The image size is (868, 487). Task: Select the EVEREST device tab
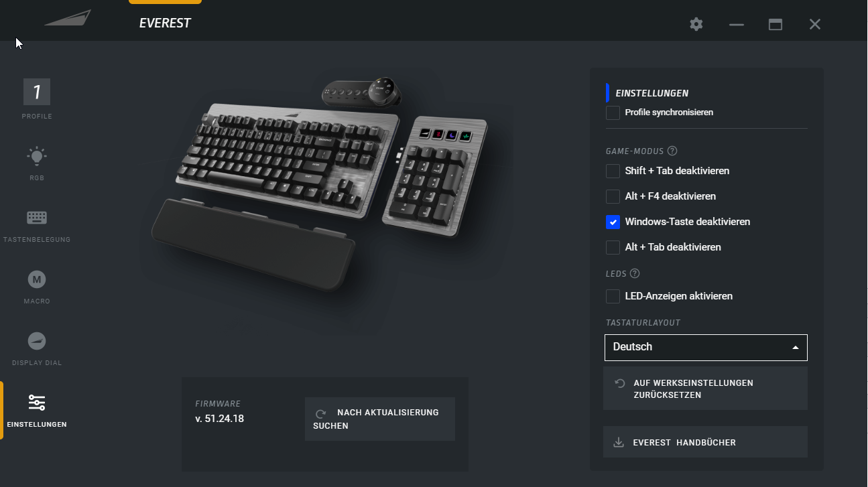165,23
